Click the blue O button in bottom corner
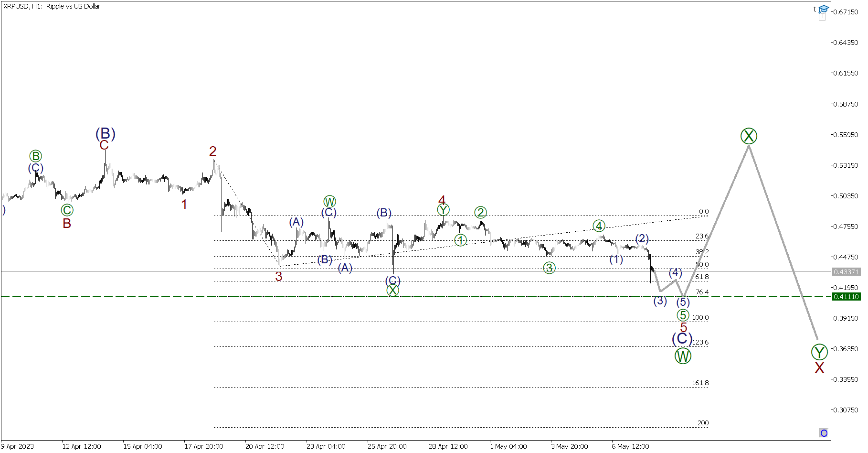This screenshot has width=868, height=453. (824, 433)
